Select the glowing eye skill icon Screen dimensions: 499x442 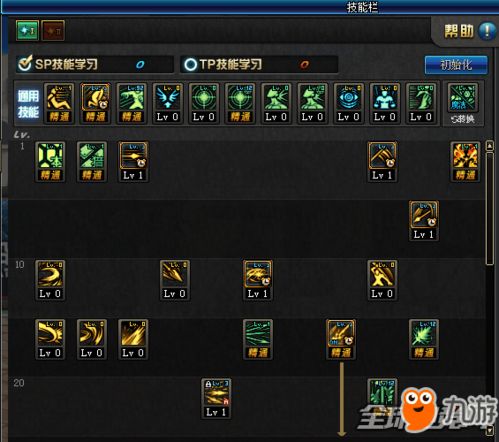349,103
